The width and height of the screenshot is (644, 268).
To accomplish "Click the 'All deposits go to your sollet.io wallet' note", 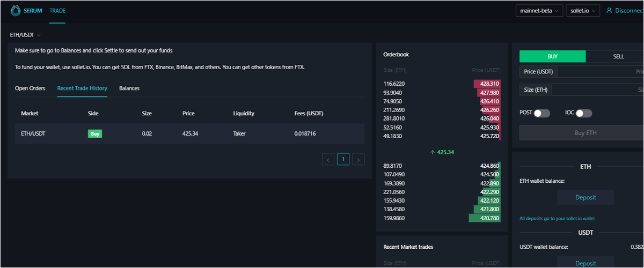I will [x=557, y=219].
